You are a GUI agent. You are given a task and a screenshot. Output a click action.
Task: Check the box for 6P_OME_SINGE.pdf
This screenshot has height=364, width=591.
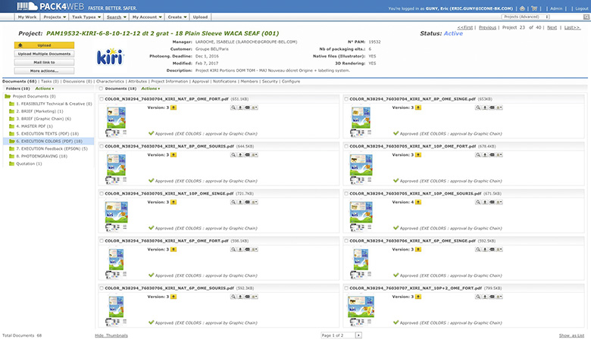pyautogui.click(x=346, y=241)
